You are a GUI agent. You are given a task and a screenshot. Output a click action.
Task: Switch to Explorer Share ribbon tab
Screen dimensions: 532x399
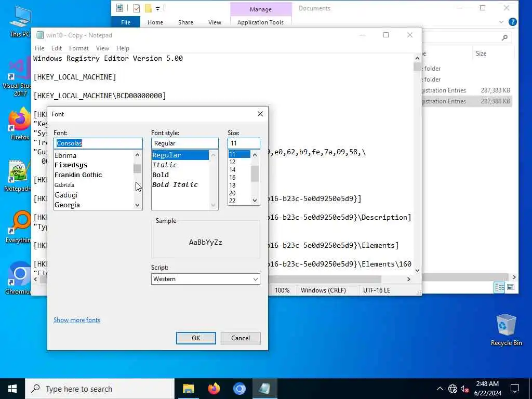tap(185, 22)
